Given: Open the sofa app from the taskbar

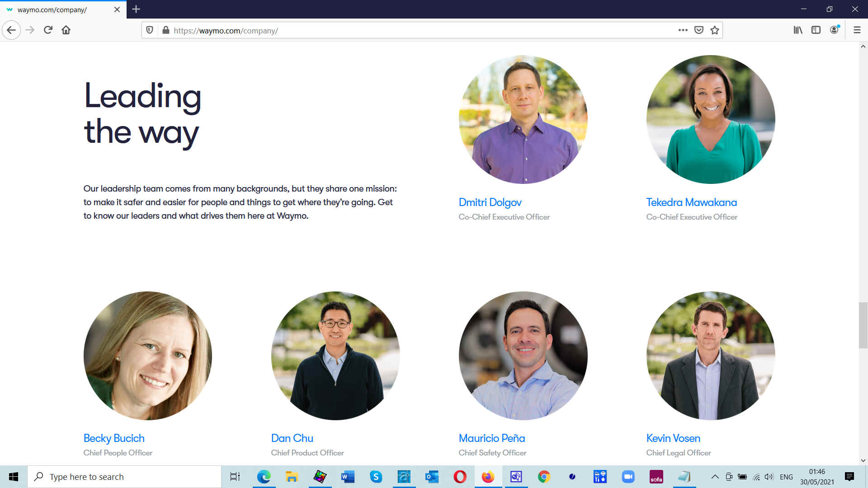Looking at the screenshot, I should point(656,477).
